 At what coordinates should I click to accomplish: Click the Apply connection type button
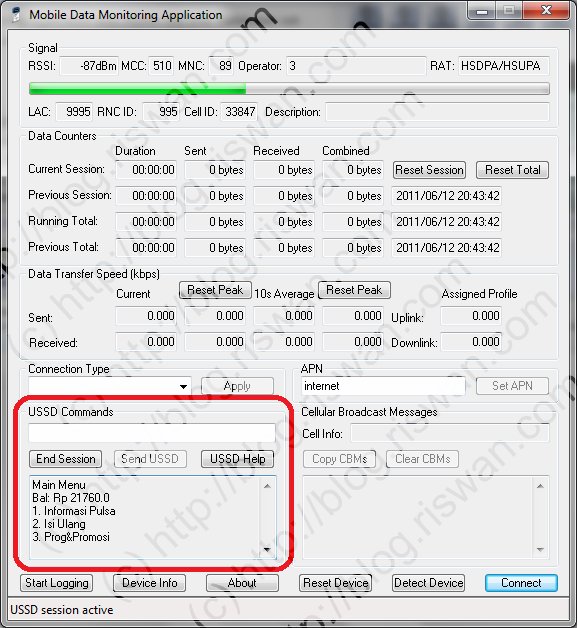pos(238,386)
